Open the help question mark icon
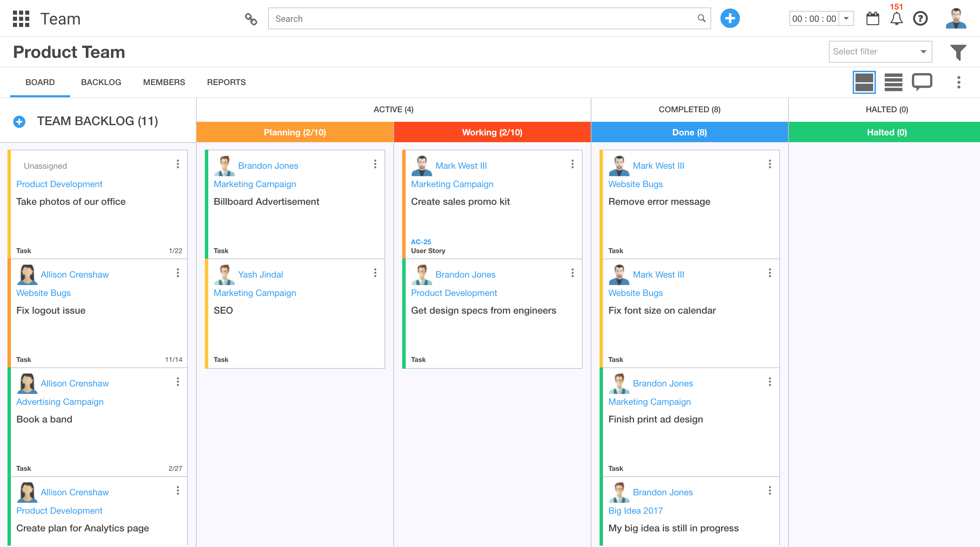The height and width of the screenshot is (547, 980). click(920, 19)
